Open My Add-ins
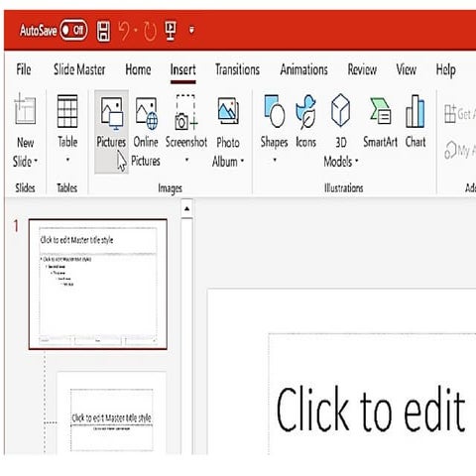The height and width of the screenshot is (476, 476). pos(460,151)
